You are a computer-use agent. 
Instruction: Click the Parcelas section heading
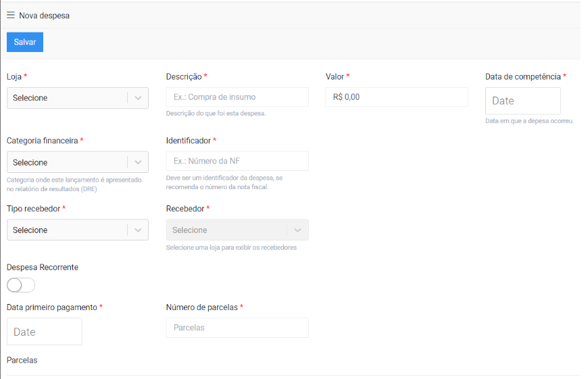22,360
